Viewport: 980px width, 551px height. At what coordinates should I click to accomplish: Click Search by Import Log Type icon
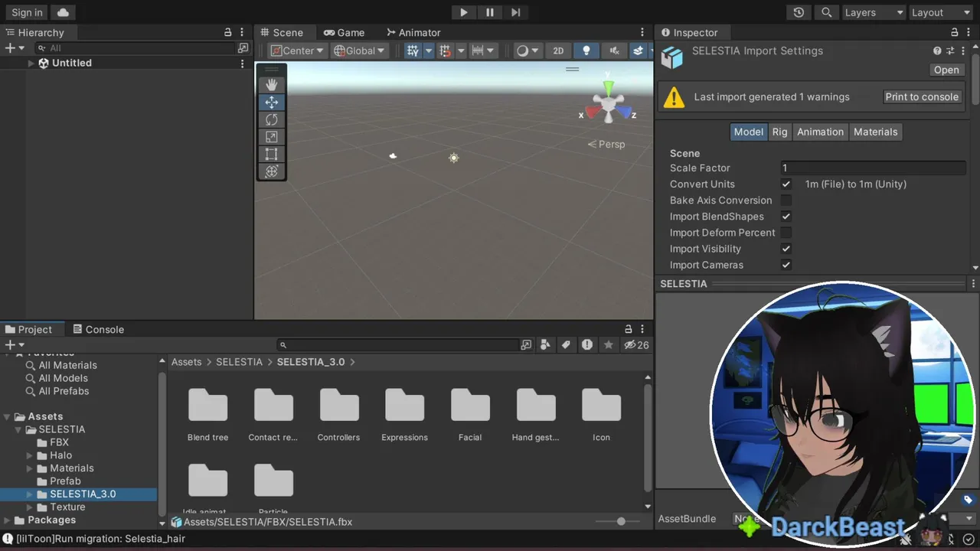pos(587,345)
